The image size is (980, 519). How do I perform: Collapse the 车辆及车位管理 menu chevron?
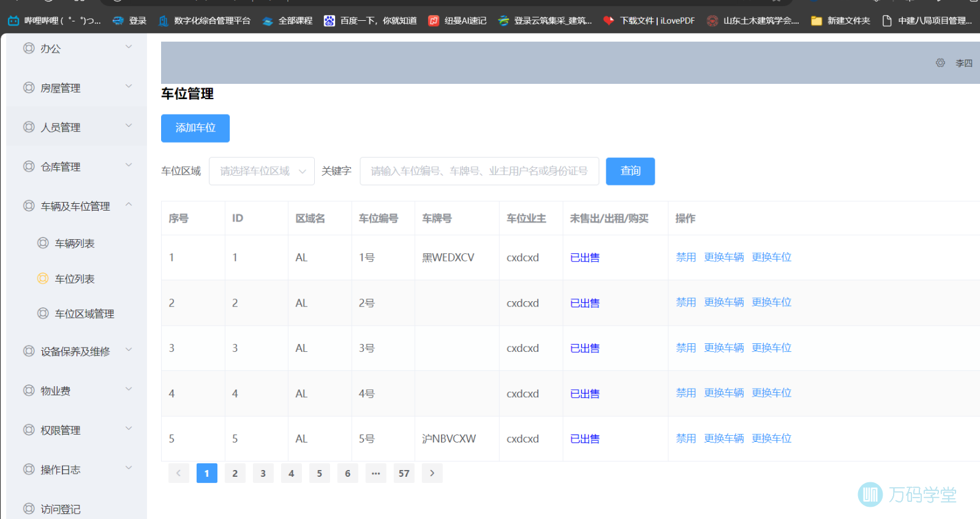(129, 204)
